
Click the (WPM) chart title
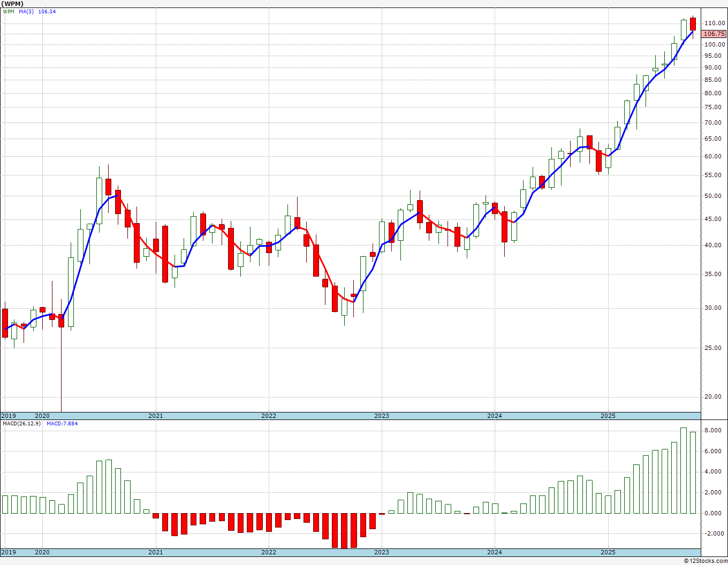[x=13, y=4]
